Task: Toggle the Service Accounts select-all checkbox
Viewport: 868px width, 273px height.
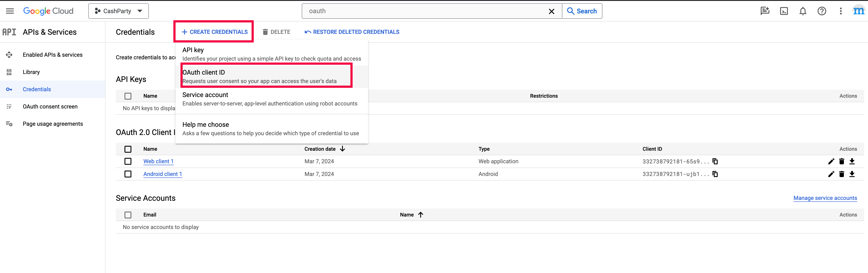Action: (128, 215)
